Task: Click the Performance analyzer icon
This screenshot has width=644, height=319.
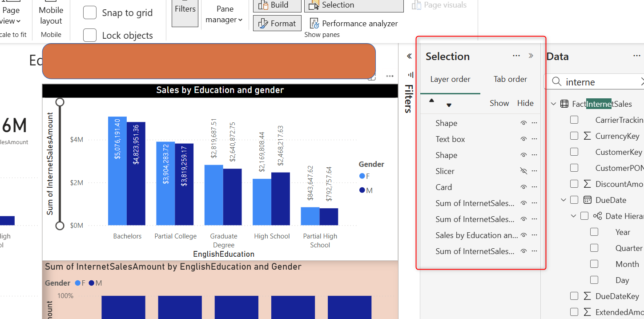Action: [314, 24]
